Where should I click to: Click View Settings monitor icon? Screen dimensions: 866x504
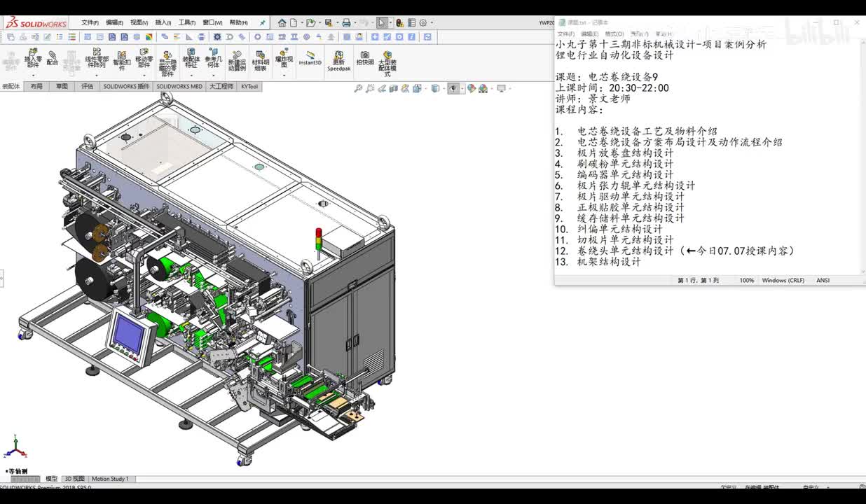pyautogui.click(x=501, y=88)
